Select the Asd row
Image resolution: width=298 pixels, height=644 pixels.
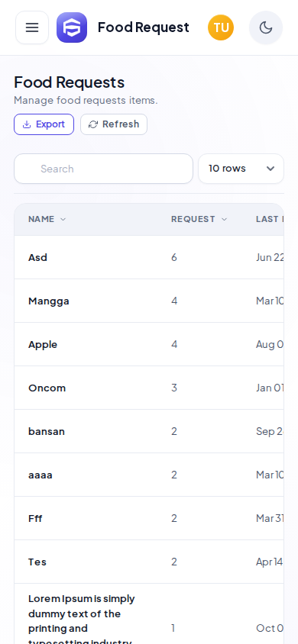pyautogui.click(x=149, y=257)
